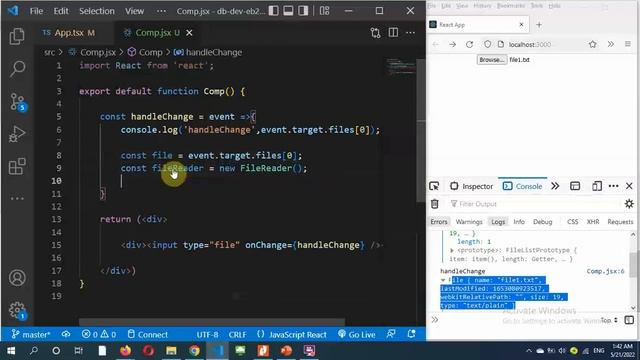The height and width of the screenshot is (360, 640).
Task: Change CRLF end of line sequence
Action: (237, 335)
